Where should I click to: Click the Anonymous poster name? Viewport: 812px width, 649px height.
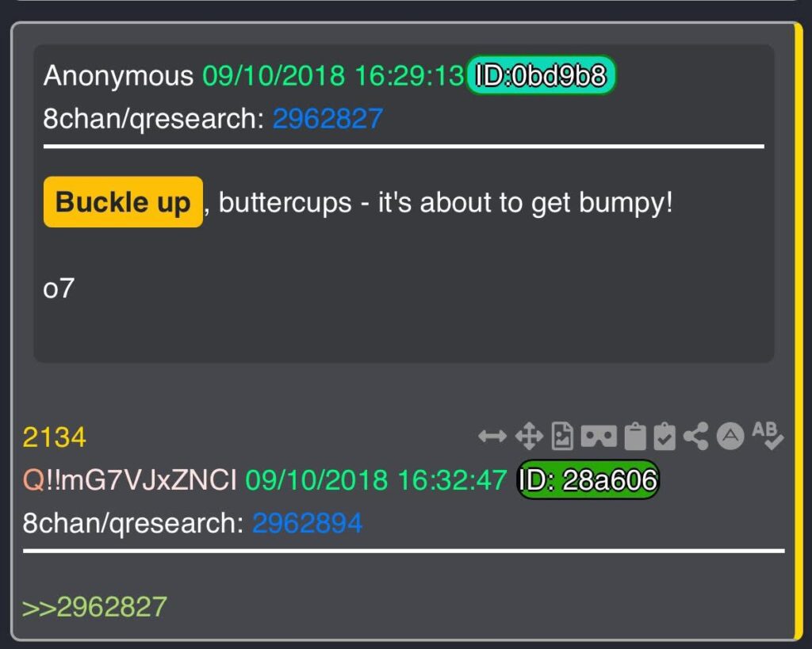[119, 75]
